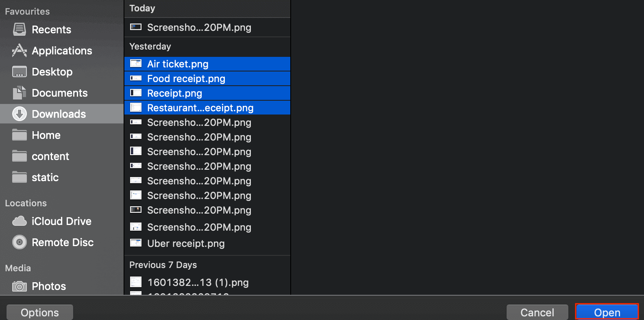Screen dimensions: 644x320
Task: Click the Options button
Action: 40,312
